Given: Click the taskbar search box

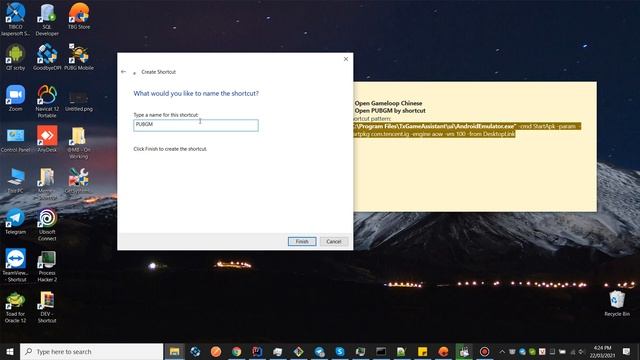Looking at the screenshot, I should [x=91, y=351].
